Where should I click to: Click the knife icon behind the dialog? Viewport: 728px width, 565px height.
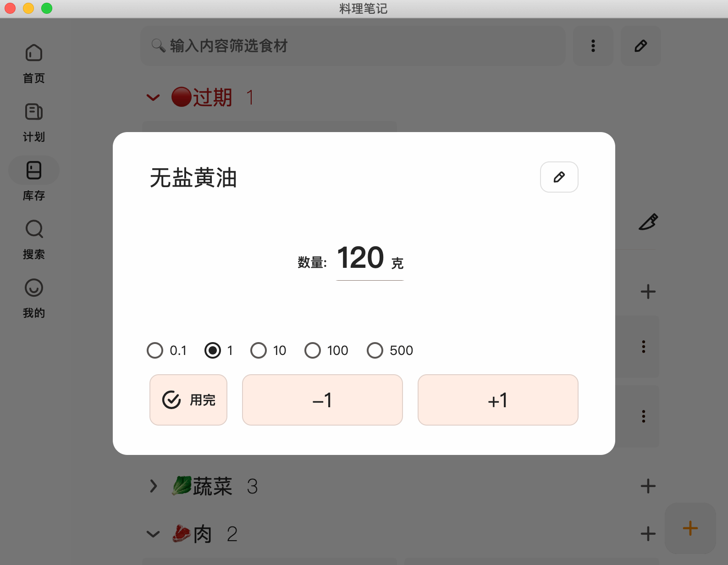point(648,222)
